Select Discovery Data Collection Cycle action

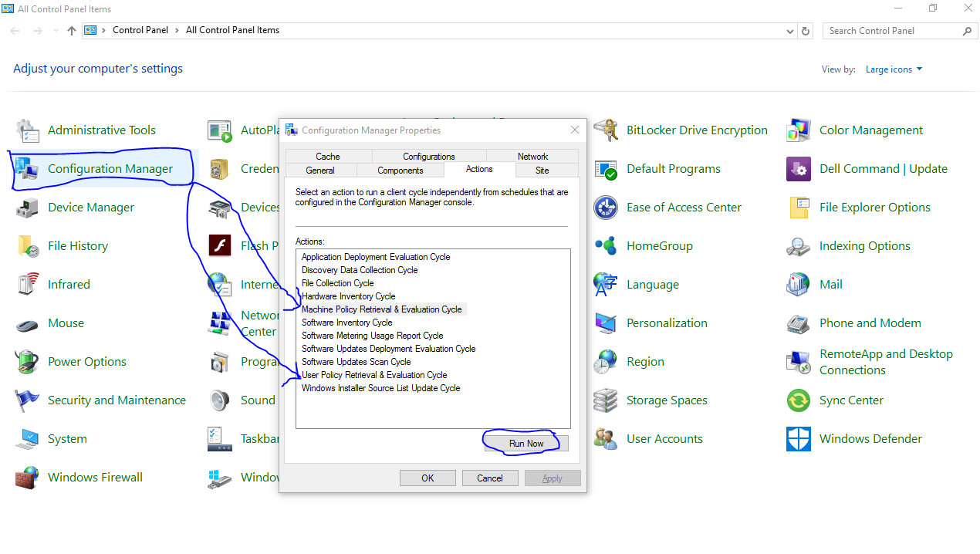pyautogui.click(x=360, y=270)
